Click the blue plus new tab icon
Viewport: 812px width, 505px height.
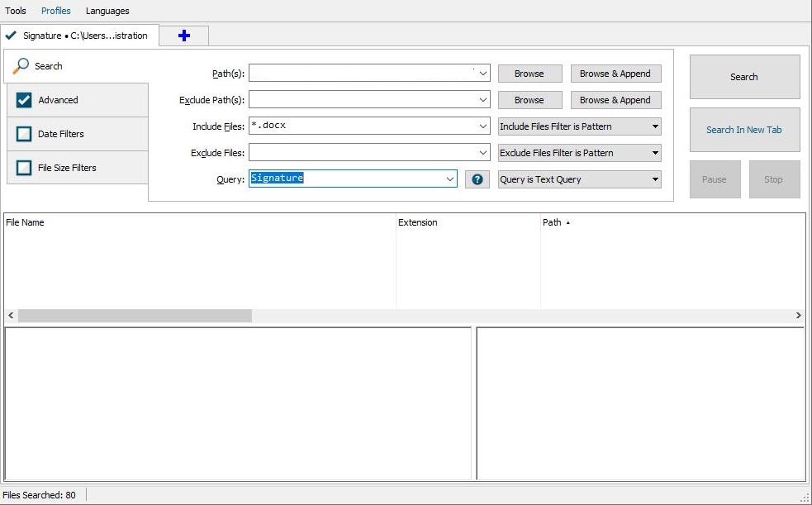pos(183,36)
